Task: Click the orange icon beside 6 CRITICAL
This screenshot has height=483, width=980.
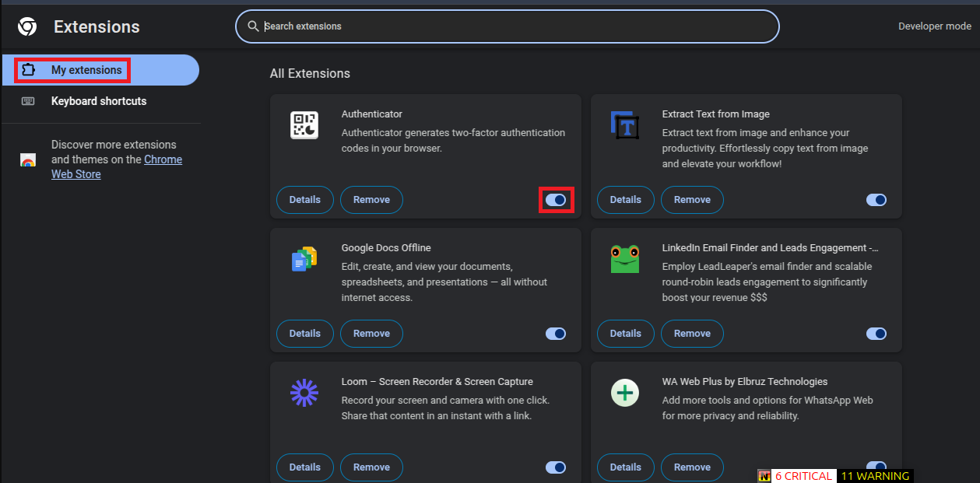Action: [x=764, y=476]
